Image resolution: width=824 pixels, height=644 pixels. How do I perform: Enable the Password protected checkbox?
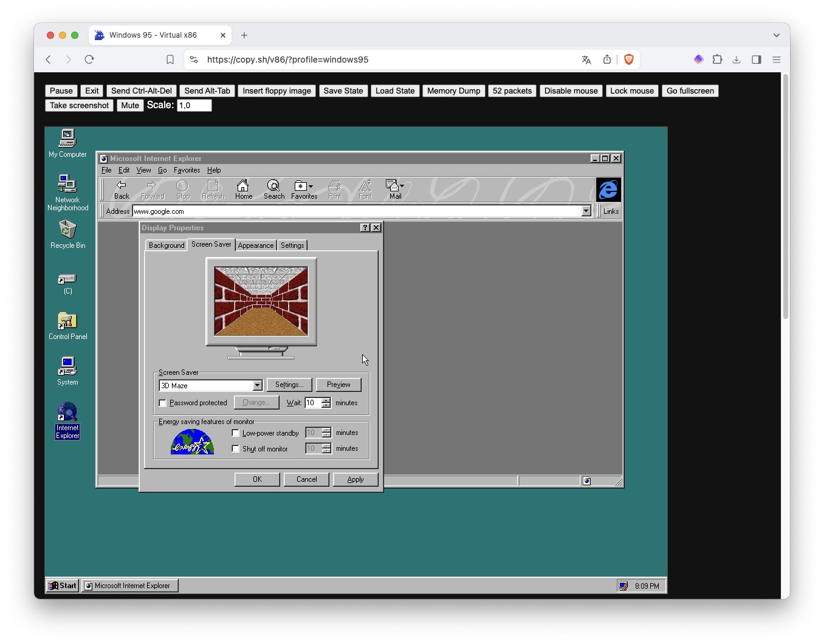[162, 403]
